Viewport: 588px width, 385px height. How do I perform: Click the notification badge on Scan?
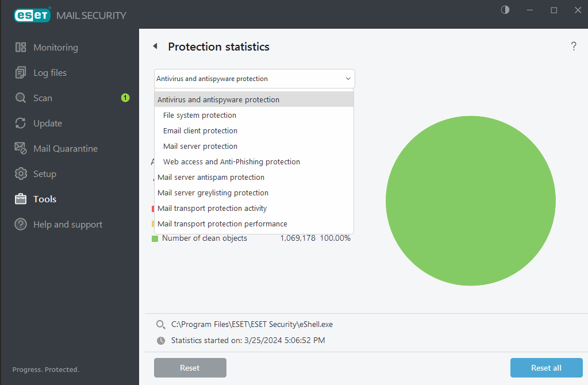pyautogui.click(x=125, y=98)
